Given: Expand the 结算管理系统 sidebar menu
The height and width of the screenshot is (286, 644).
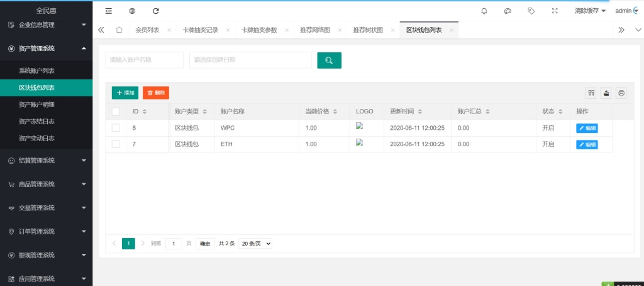Looking at the screenshot, I should pos(46,161).
